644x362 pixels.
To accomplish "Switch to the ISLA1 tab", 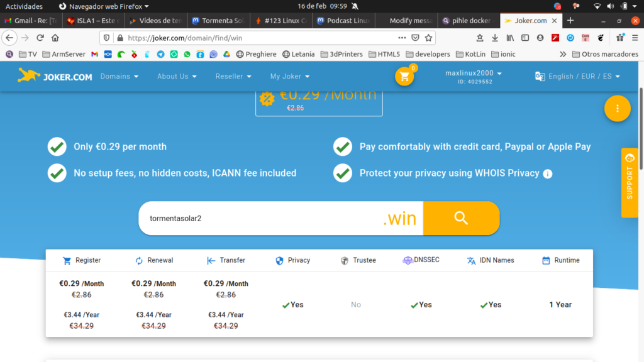I will pyautogui.click(x=93, y=21).
